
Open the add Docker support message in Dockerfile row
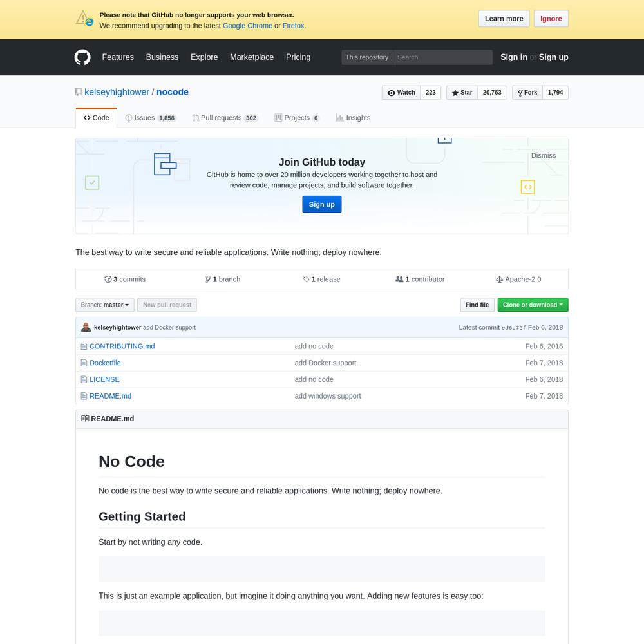point(325,363)
